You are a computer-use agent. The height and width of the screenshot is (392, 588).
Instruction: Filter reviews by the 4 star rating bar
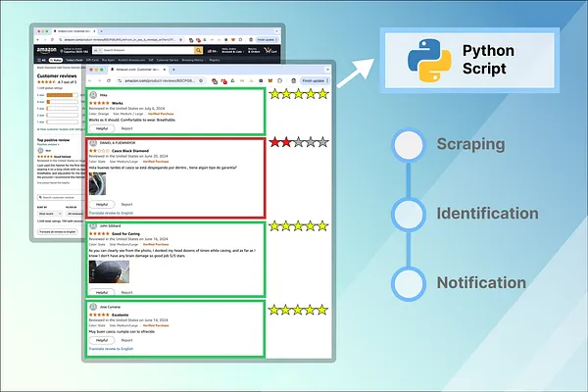pyautogui.click(x=63, y=102)
